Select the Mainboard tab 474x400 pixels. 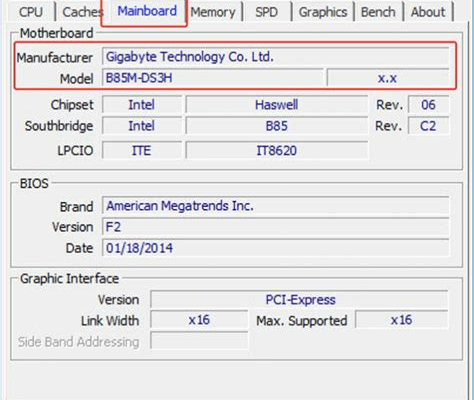point(147,11)
